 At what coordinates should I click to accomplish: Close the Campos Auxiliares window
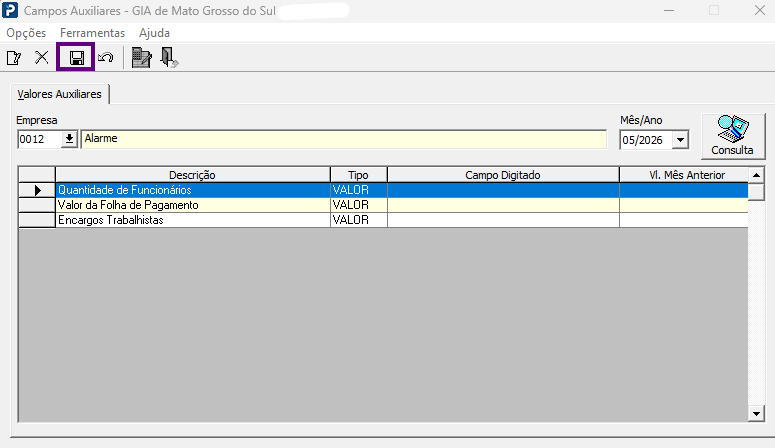[760, 10]
